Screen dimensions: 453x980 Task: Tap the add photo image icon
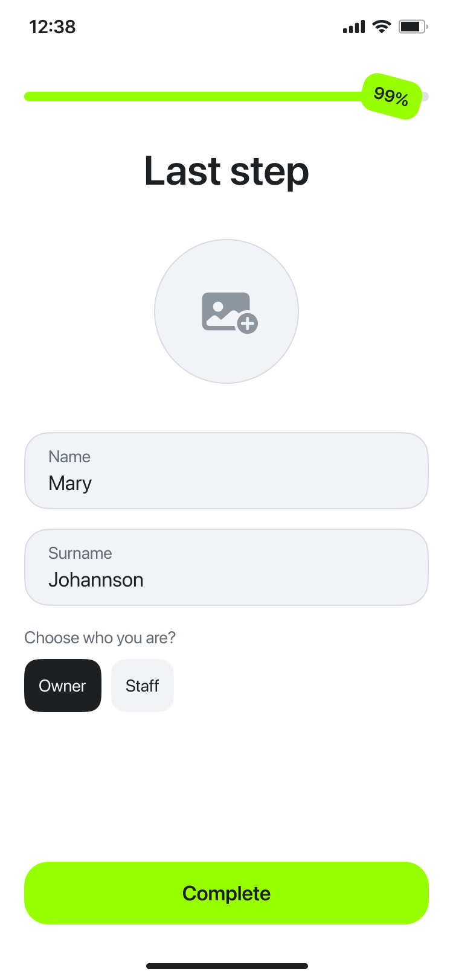coord(225,310)
